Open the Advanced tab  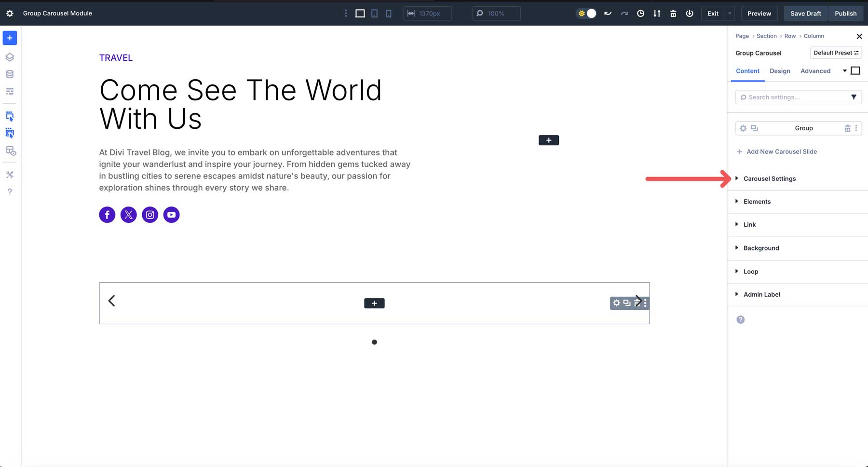tap(815, 71)
